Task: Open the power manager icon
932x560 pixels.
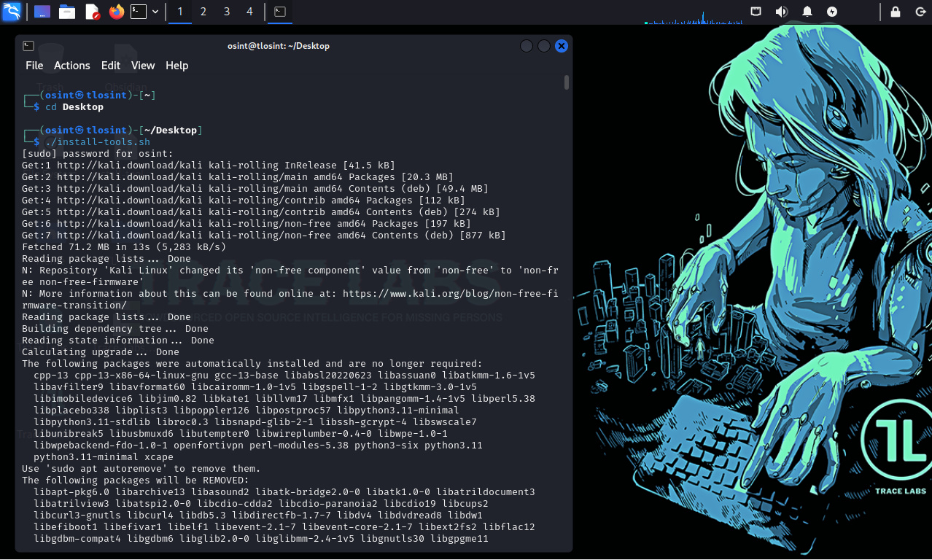Action: tap(832, 12)
